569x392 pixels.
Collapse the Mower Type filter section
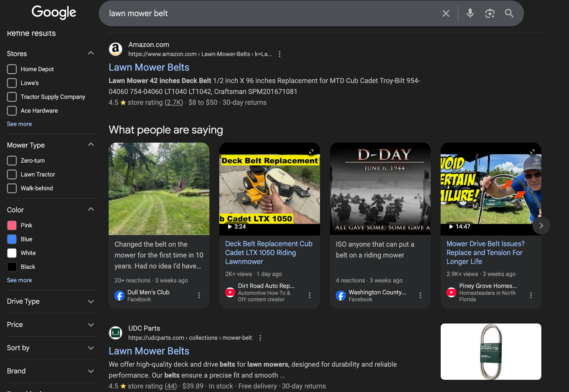click(91, 145)
